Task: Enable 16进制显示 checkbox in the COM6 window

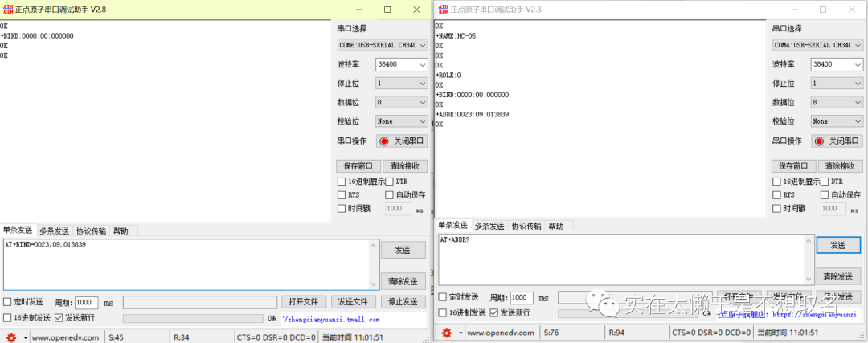Action: [x=342, y=182]
